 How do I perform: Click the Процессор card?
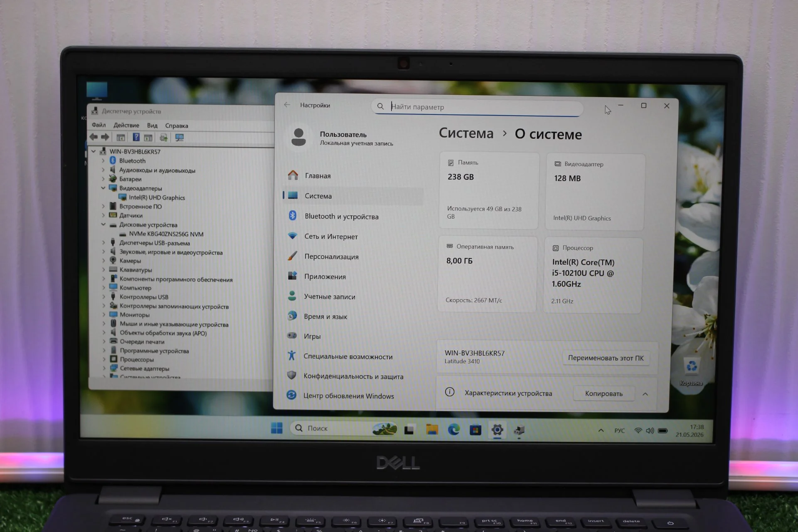593,276
